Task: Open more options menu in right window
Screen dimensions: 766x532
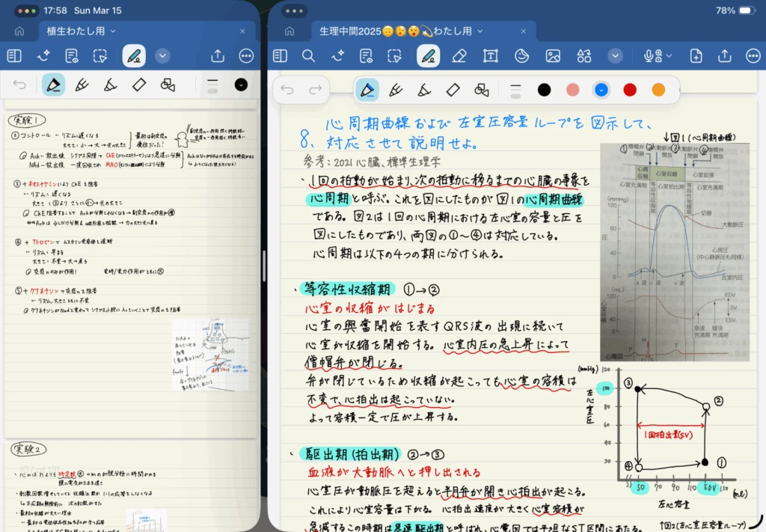Action: (x=753, y=56)
